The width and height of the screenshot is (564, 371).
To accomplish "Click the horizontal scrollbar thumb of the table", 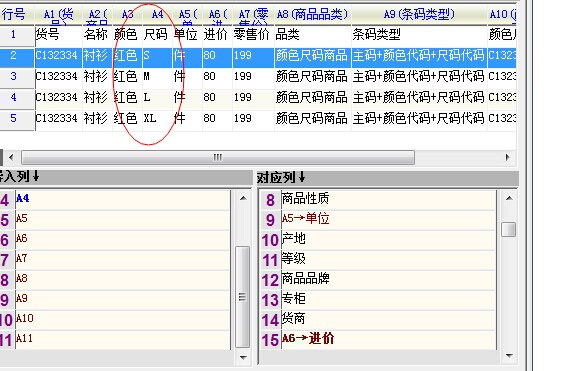I will (x=218, y=158).
